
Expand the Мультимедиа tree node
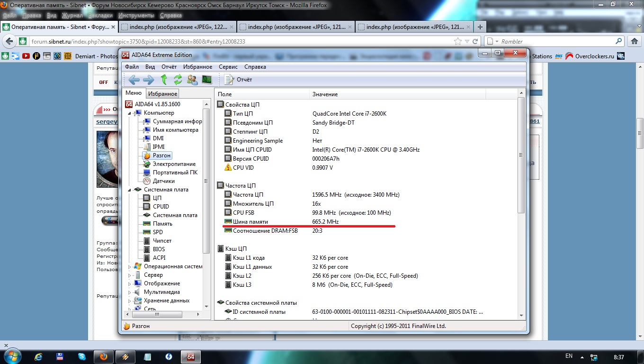[130, 292]
